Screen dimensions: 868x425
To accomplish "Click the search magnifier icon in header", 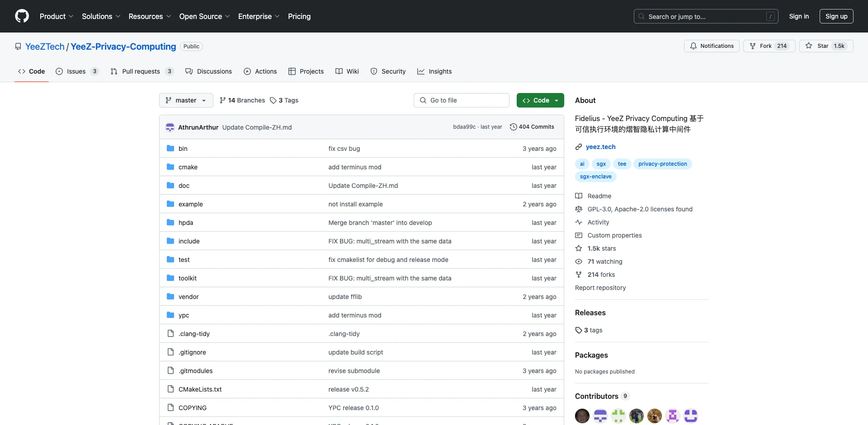I will coord(642,16).
